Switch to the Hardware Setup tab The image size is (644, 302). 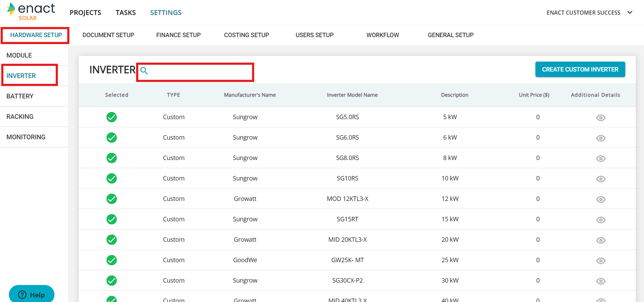[x=36, y=35]
